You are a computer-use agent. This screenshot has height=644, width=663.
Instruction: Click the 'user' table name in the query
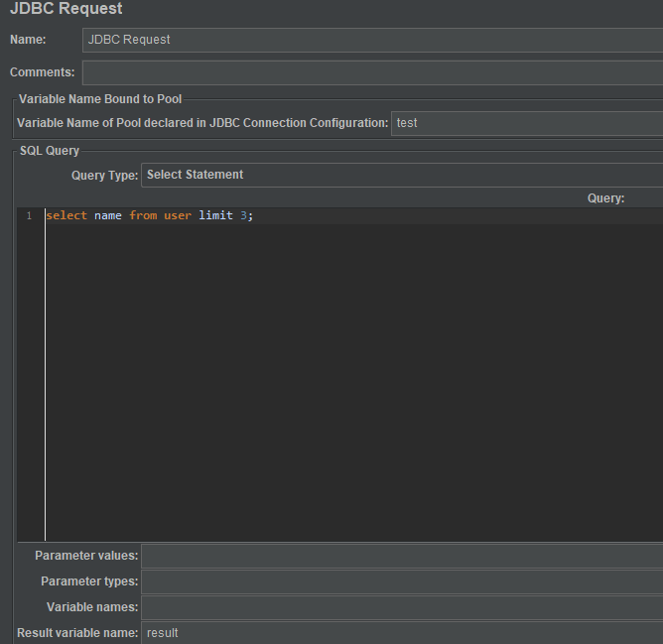178,216
